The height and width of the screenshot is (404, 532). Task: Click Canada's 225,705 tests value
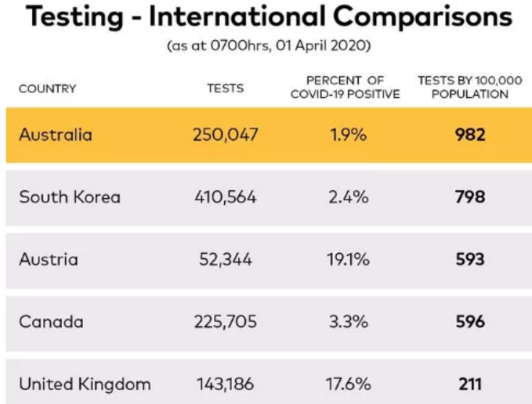pos(225,322)
